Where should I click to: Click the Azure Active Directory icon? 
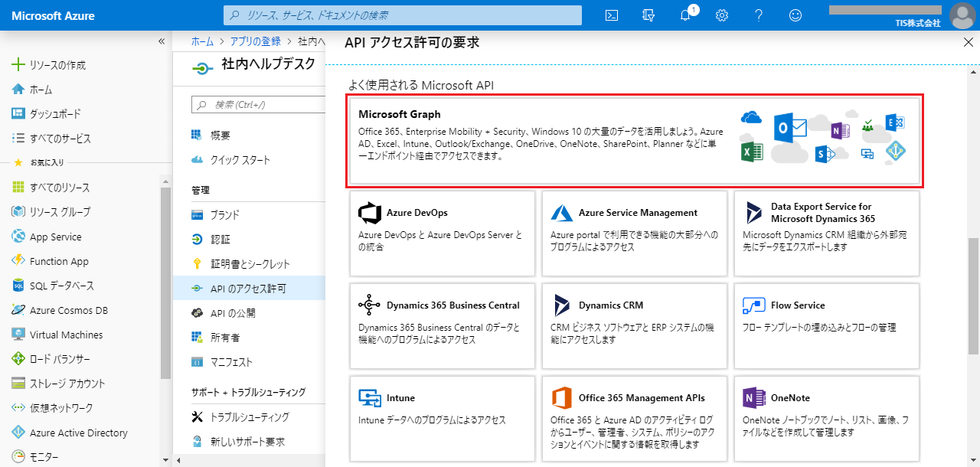point(18,433)
